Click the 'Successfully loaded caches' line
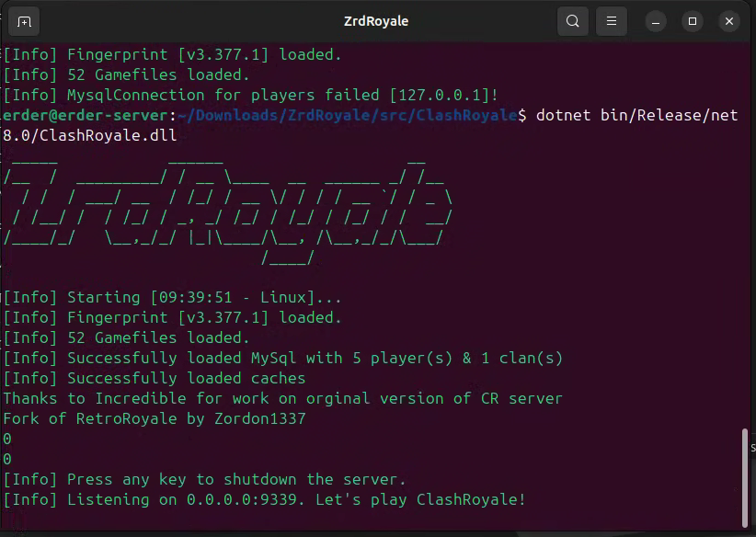 click(155, 379)
